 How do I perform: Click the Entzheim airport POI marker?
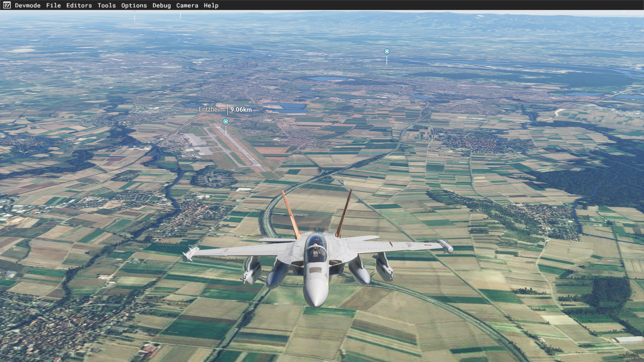tap(226, 121)
